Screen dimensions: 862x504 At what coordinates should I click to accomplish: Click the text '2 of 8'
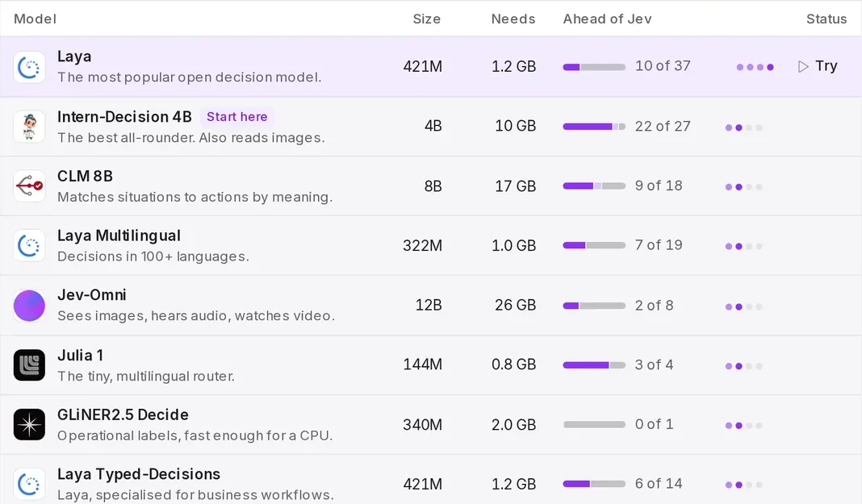(655, 306)
